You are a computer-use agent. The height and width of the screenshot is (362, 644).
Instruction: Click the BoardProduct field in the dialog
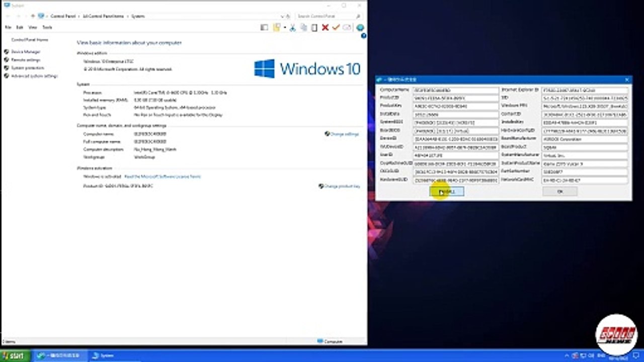tap(585, 147)
